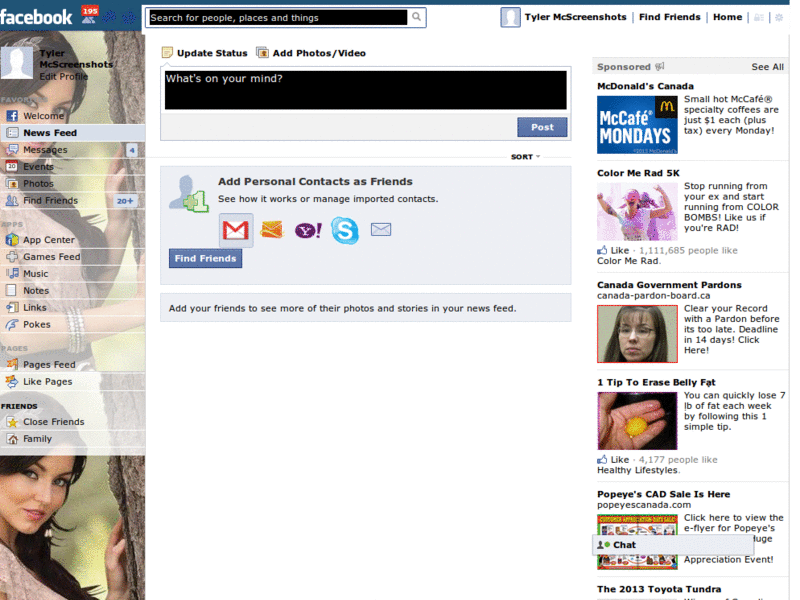Click the McDonald's Canada ad title
This screenshot has height=600, width=800.
[x=645, y=86]
